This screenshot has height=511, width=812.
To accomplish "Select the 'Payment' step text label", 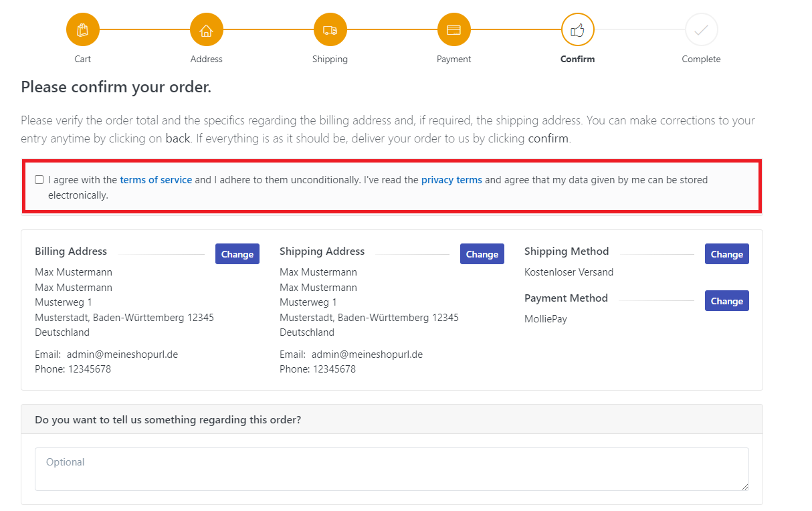I will pyautogui.click(x=453, y=59).
